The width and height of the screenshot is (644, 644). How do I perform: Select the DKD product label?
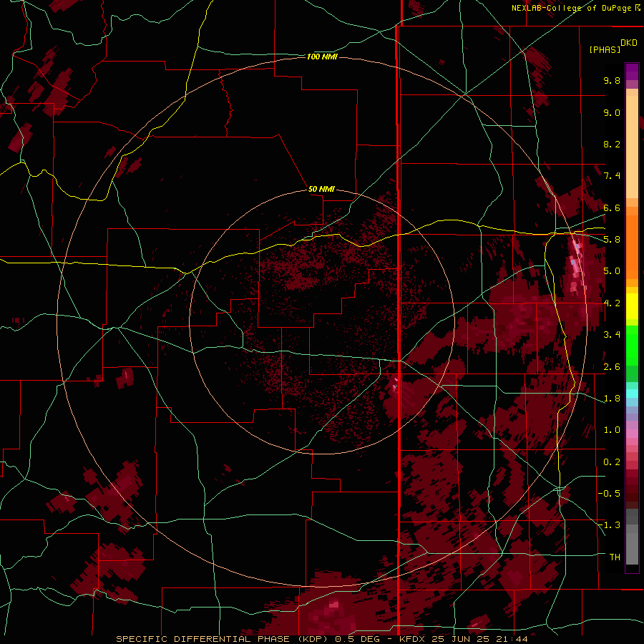point(629,42)
